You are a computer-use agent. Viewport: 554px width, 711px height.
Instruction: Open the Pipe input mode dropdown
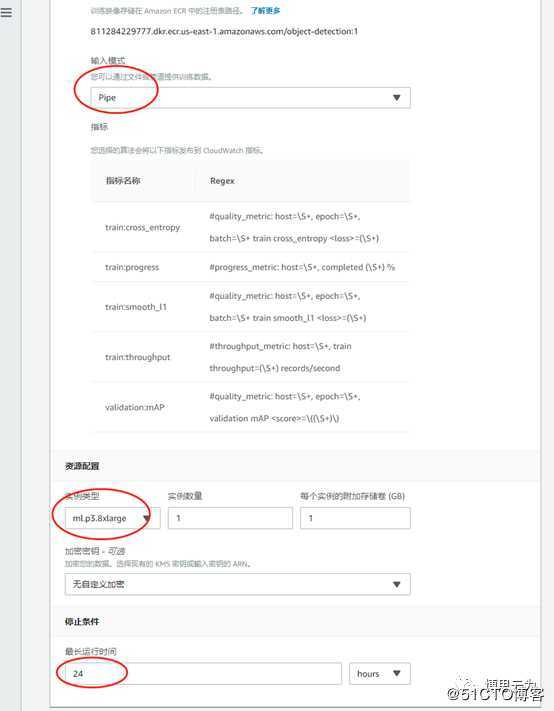(250, 97)
